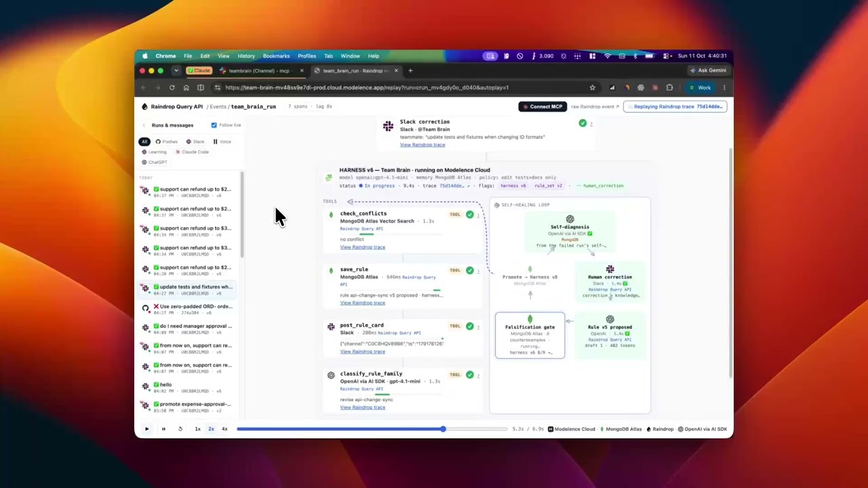Toggle the Follow live checkbox
868x488 pixels.
(214, 125)
